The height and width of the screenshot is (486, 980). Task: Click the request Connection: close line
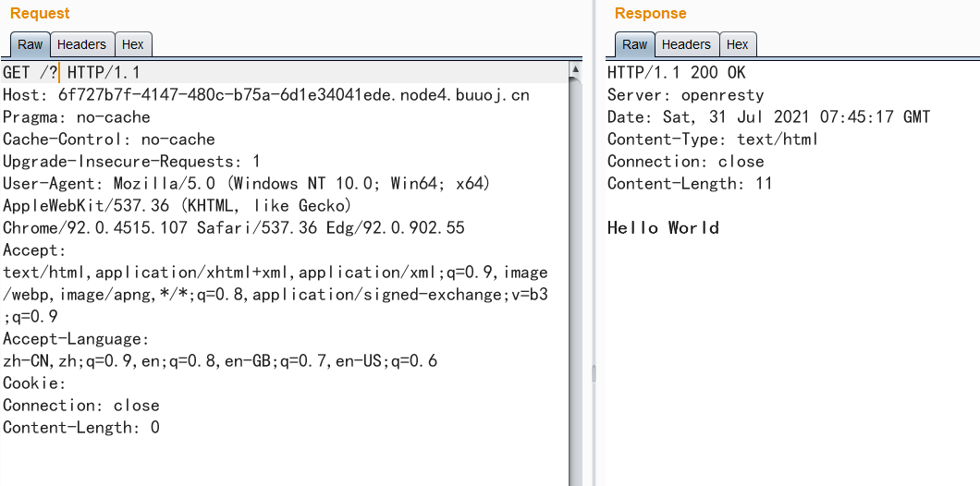pyautogui.click(x=81, y=406)
